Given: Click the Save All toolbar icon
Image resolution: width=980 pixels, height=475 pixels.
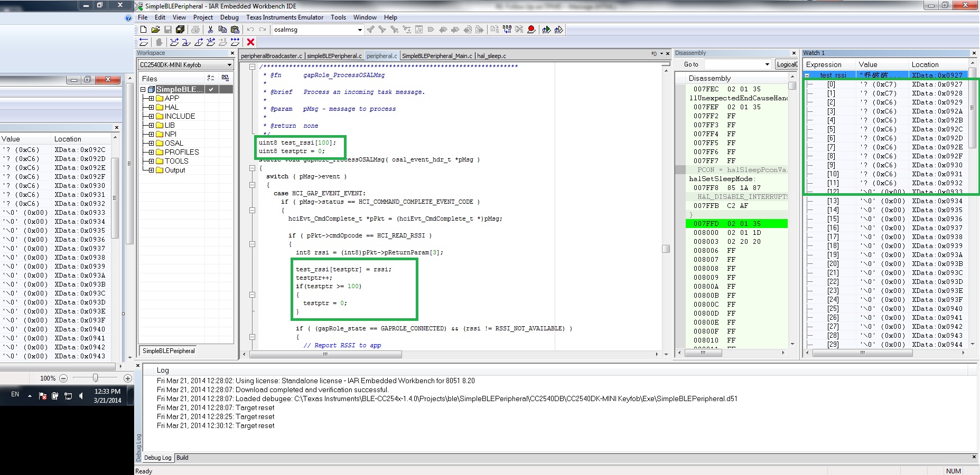Looking at the screenshot, I should (180, 30).
